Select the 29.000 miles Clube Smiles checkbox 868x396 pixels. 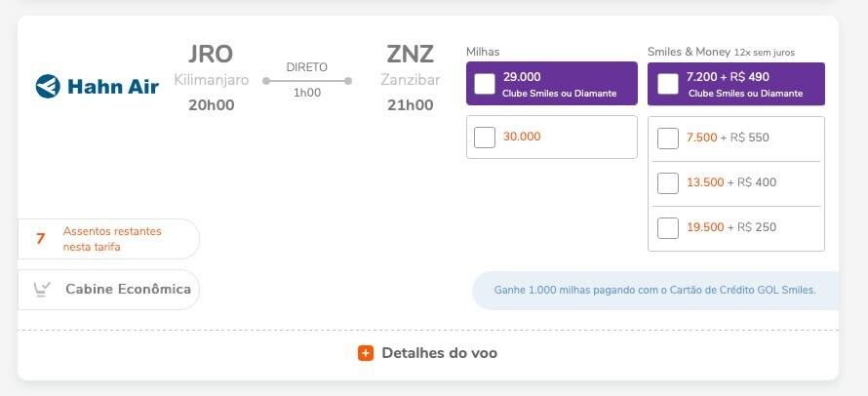pos(485,84)
